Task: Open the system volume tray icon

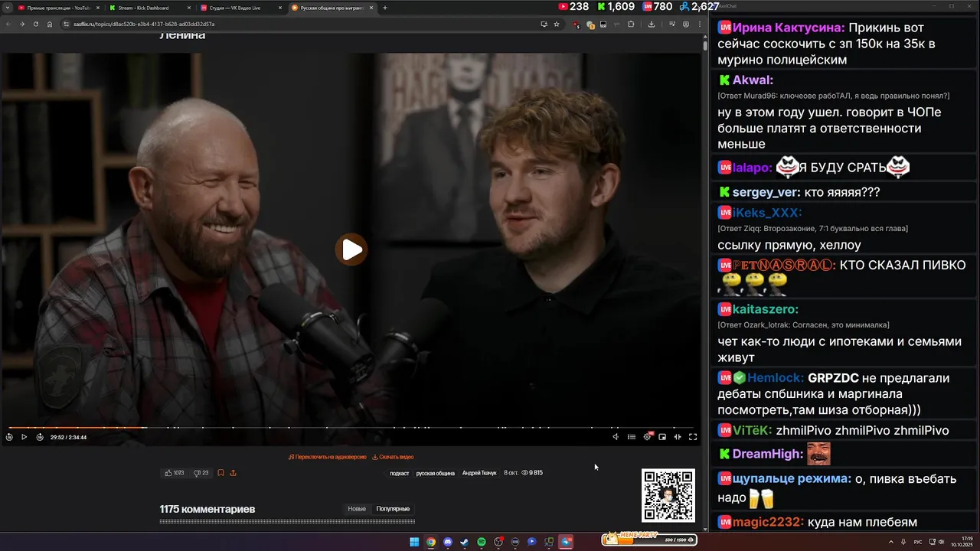Action: pos(941,542)
